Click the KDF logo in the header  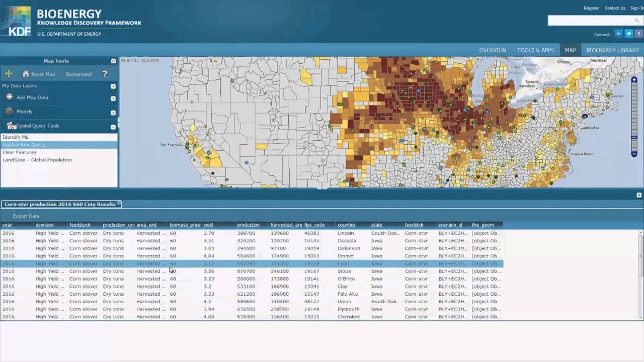coord(16,21)
